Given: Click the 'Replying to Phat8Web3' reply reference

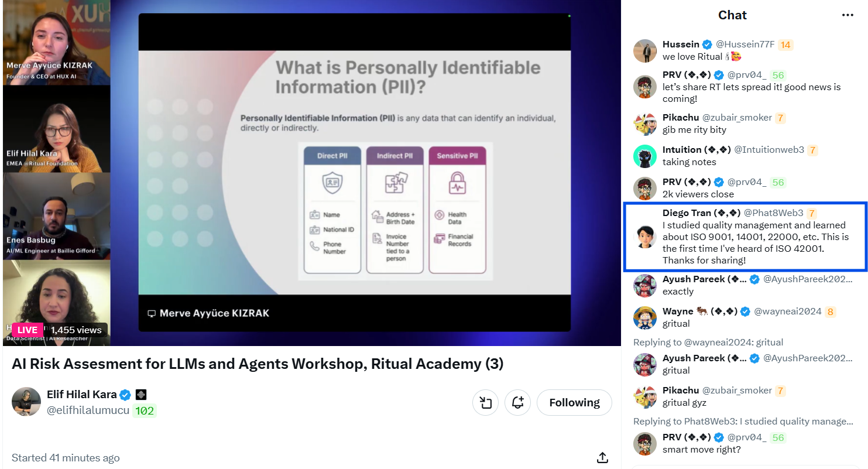Looking at the screenshot, I should (743, 422).
